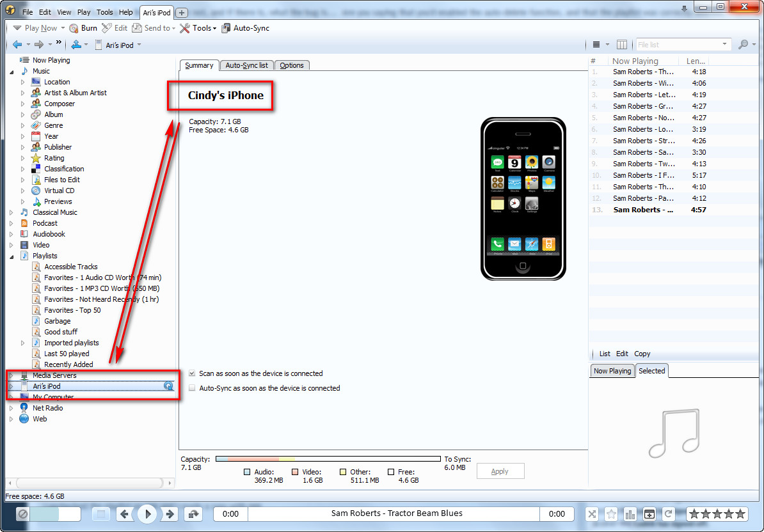The width and height of the screenshot is (764, 532).
Task: Collapse the Playlists tree node
Action: point(11,256)
